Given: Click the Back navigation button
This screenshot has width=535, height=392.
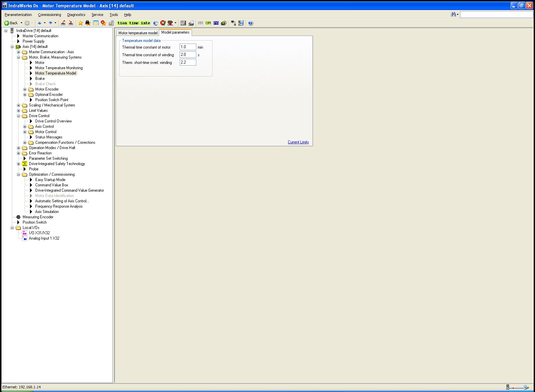Looking at the screenshot, I should pos(11,23).
